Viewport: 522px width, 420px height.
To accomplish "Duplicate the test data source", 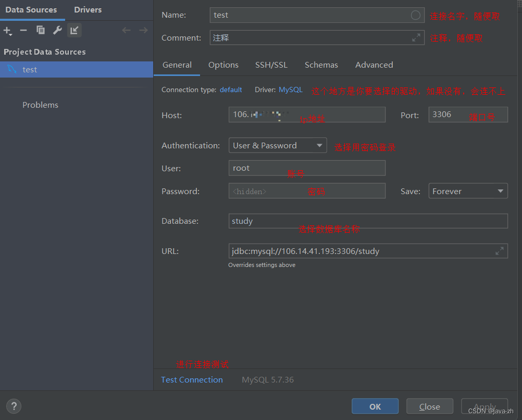I will 40,30.
